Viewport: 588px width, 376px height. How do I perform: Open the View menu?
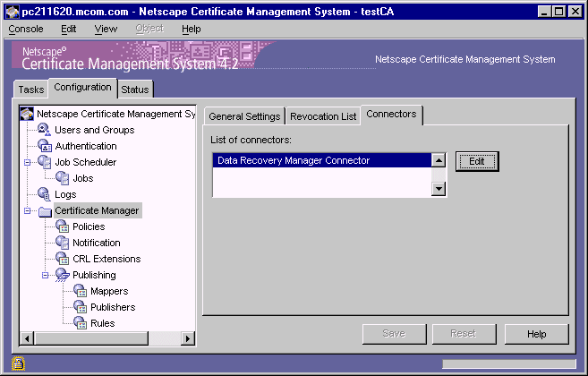click(x=106, y=29)
